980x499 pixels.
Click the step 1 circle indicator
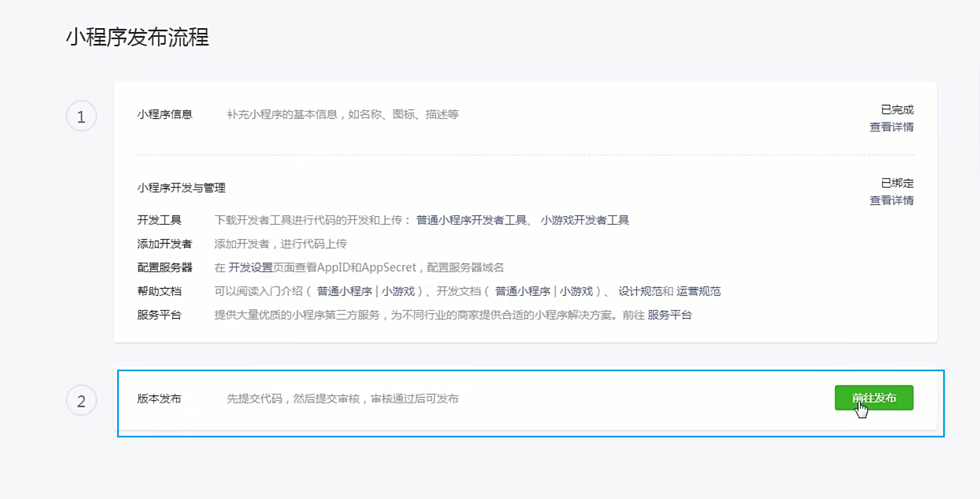(x=81, y=117)
